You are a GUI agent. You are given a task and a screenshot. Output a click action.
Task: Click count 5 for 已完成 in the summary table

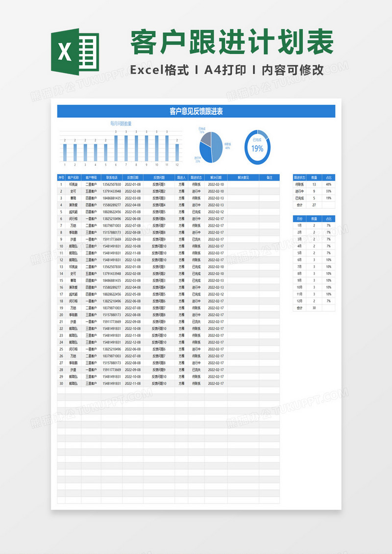pos(314,198)
